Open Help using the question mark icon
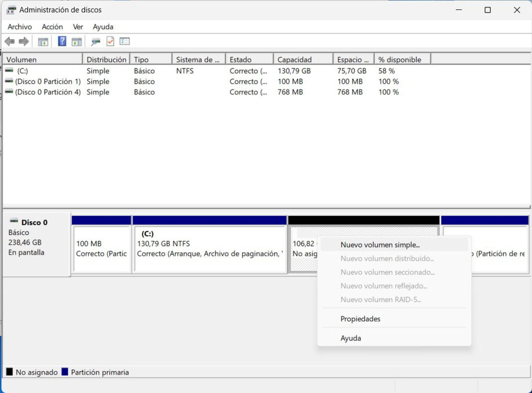Image resolution: width=532 pixels, height=393 pixels. 61,41
